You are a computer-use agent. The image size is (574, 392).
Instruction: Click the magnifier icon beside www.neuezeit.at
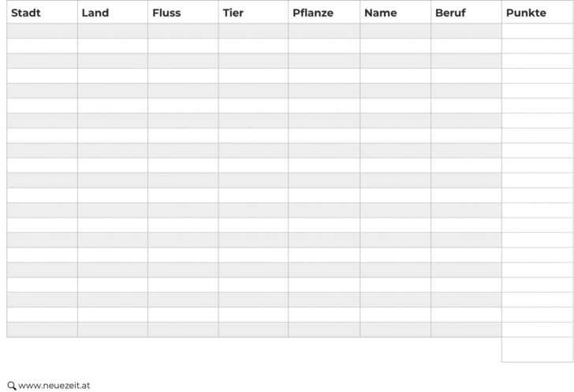[11, 386]
